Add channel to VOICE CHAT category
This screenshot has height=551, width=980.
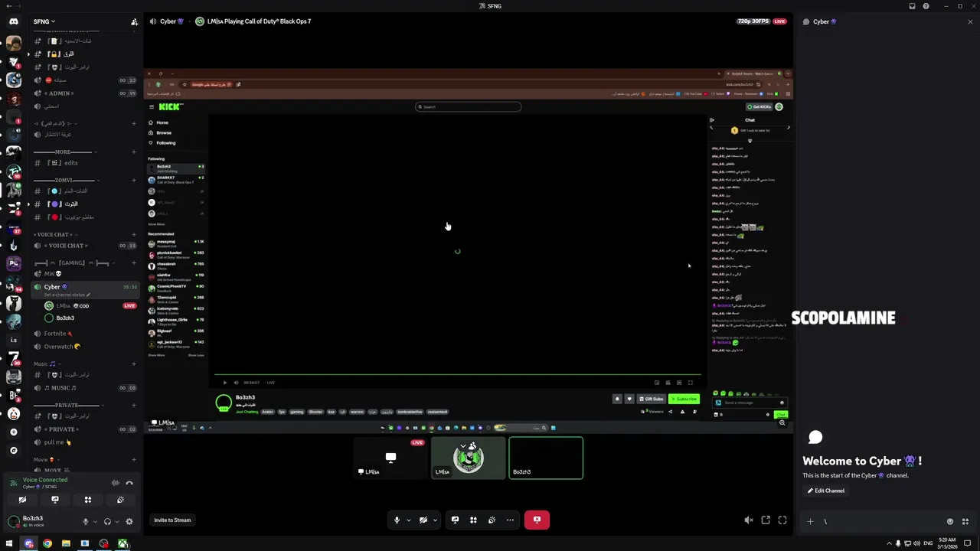(x=134, y=235)
